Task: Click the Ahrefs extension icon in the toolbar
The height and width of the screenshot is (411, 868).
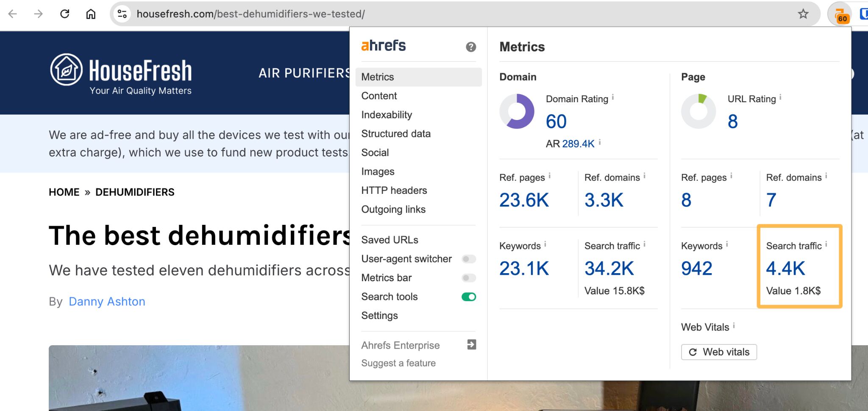Action: 841,14
